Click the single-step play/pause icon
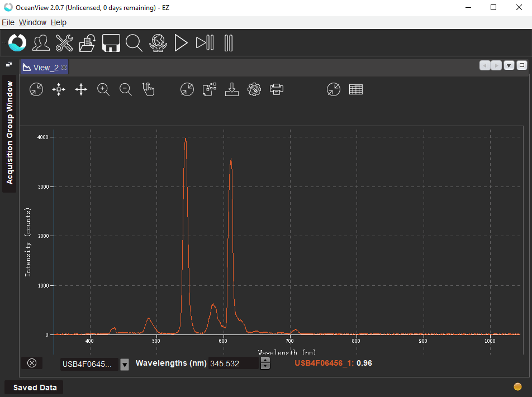Screen dimensions: 532x397 [205, 43]
